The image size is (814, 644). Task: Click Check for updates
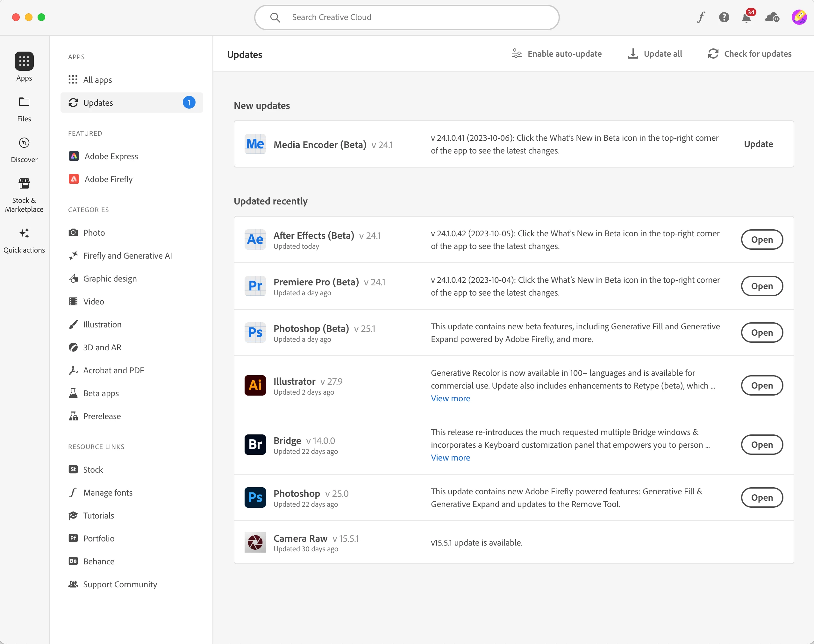point(750,54)
